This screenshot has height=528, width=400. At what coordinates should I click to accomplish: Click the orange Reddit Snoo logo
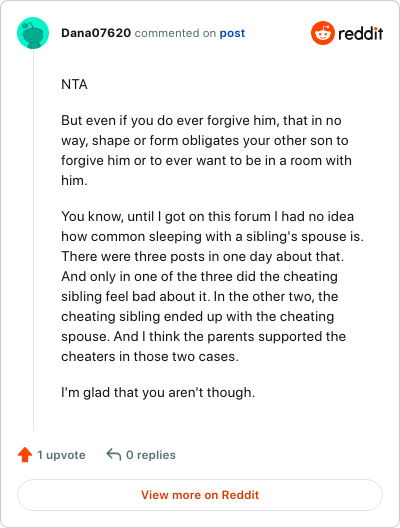click(323, 33)
